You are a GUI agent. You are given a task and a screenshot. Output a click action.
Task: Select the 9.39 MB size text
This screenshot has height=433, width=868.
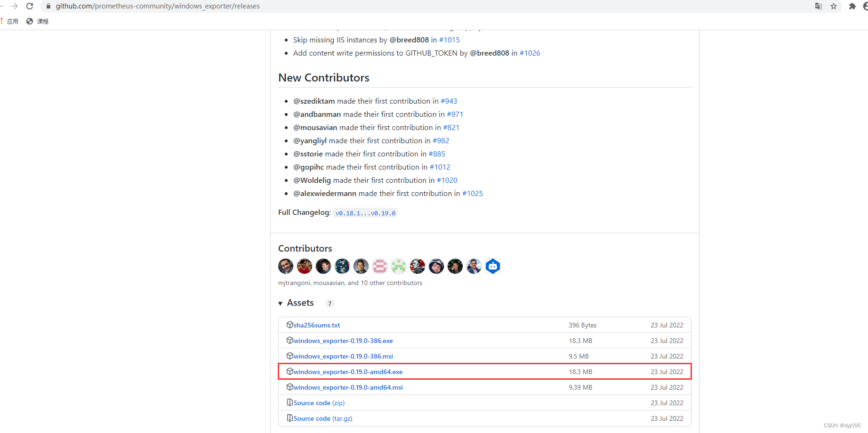click(580, 387)
